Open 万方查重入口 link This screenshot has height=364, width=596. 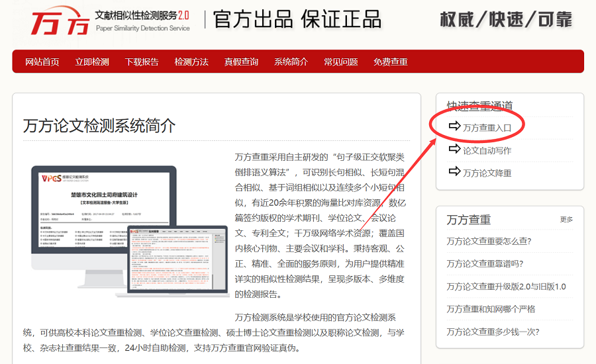pos(487,127)
